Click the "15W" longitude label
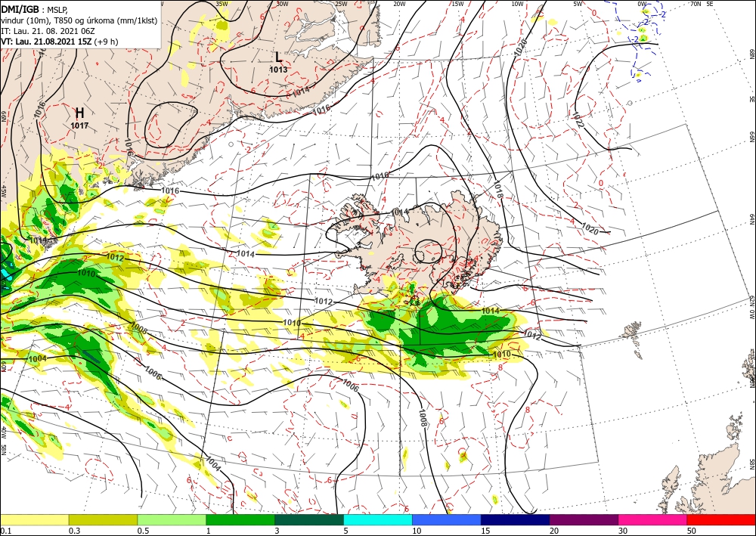Image resolution: width=756 pixels, height=536 pixels. [458, 3]
